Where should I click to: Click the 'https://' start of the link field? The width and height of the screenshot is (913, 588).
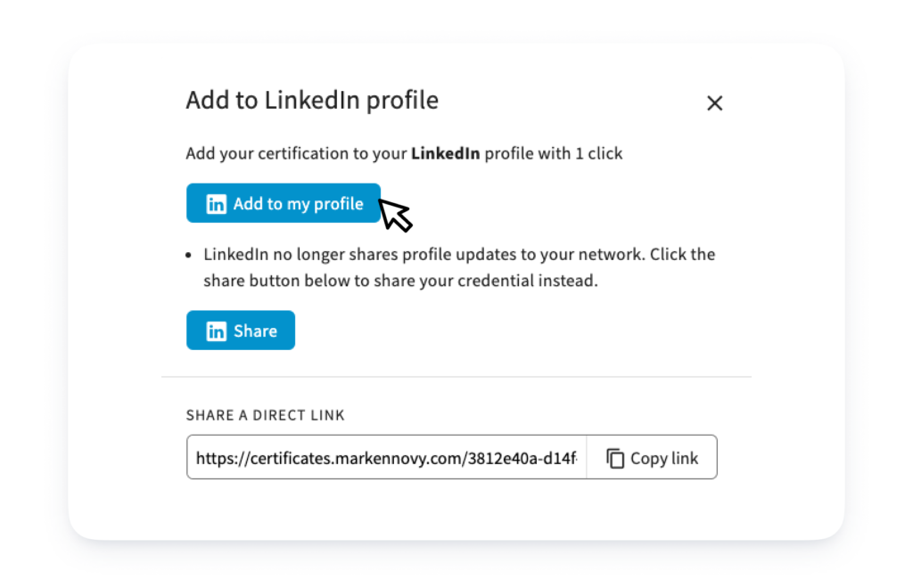[222, 458]
